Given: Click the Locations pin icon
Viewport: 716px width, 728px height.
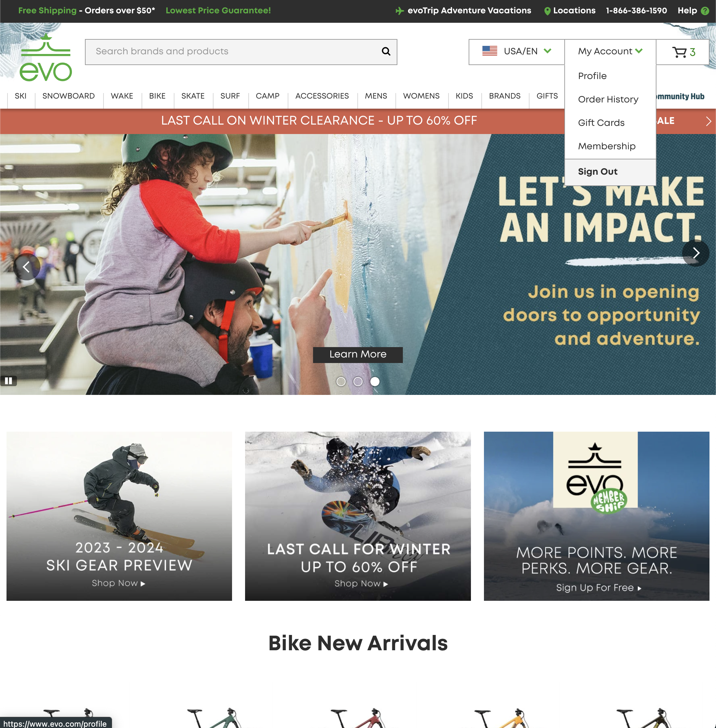Looking at the screenshot, I should (x=547, y=11).
